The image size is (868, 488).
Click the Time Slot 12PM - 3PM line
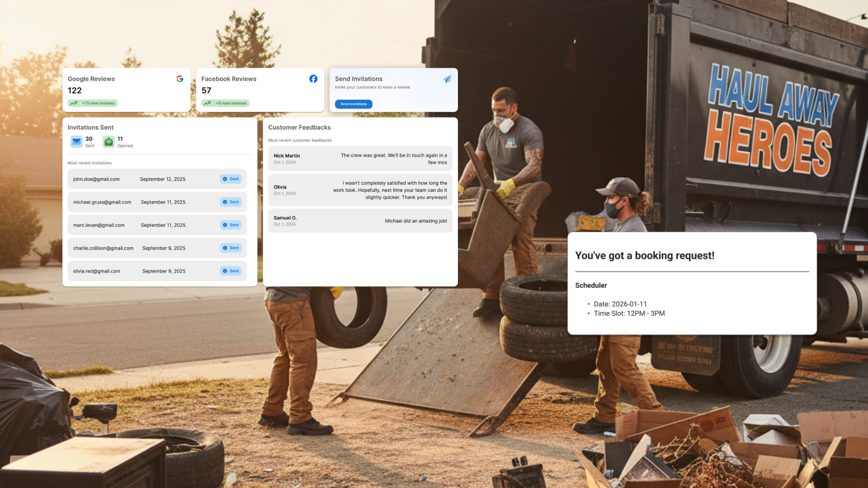(629, 314)
